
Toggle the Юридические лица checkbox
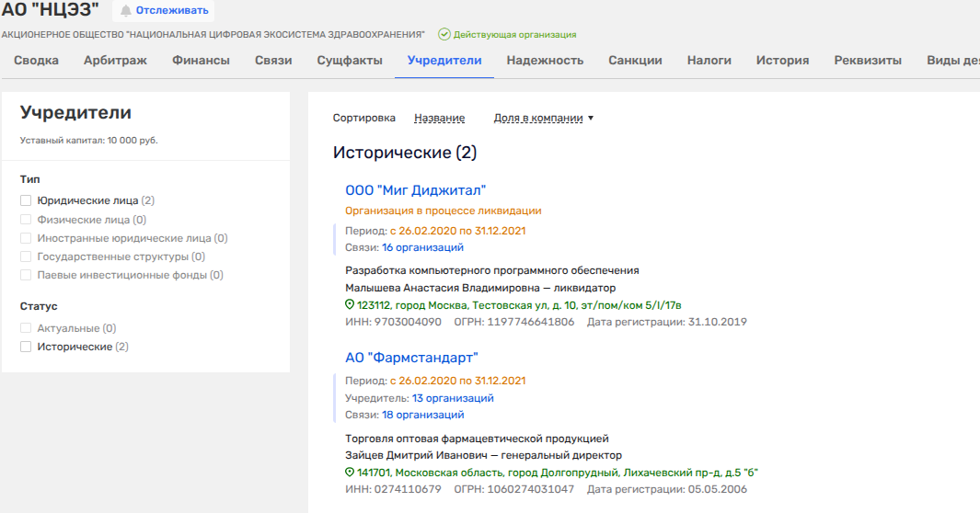[26, 200]
